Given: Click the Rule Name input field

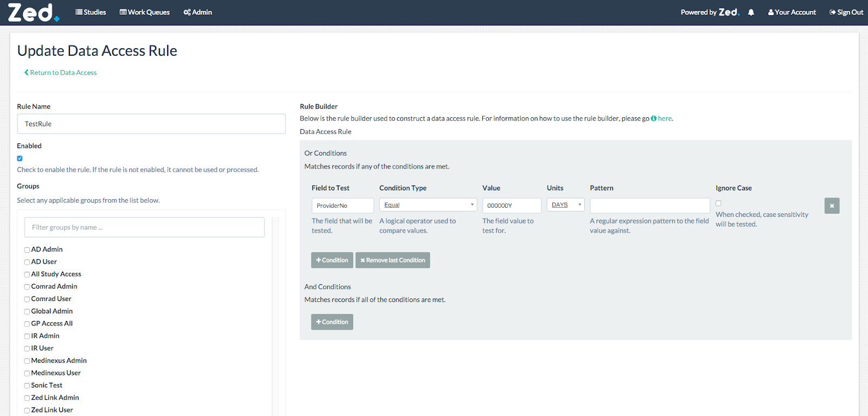Looking at the screenshot, I should pos(151,124).
